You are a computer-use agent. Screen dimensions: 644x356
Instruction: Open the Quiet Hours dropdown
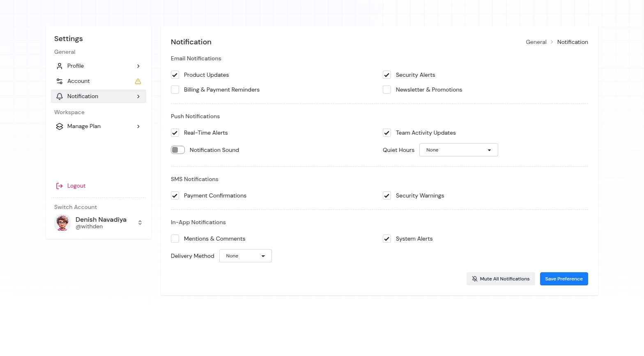point(458,150)
